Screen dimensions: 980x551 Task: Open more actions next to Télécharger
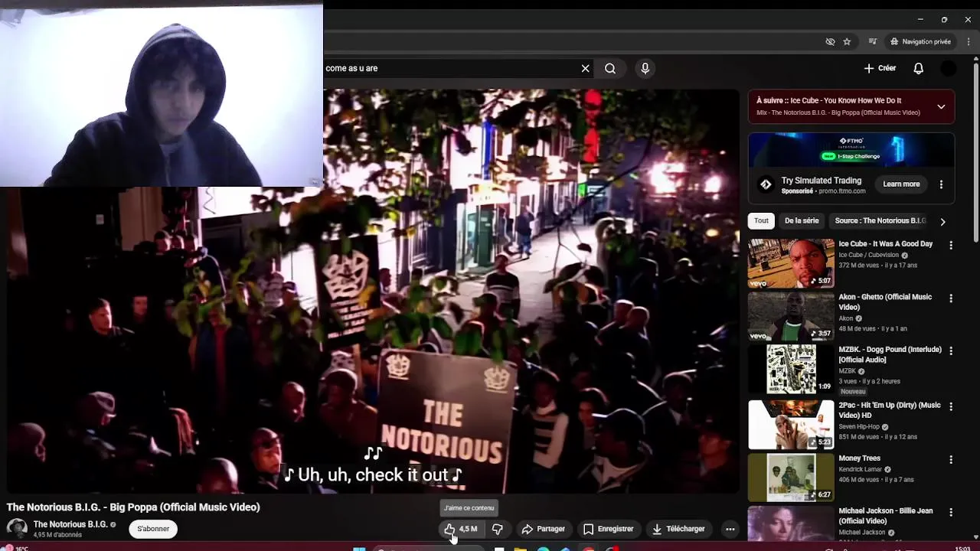[730, 529]
